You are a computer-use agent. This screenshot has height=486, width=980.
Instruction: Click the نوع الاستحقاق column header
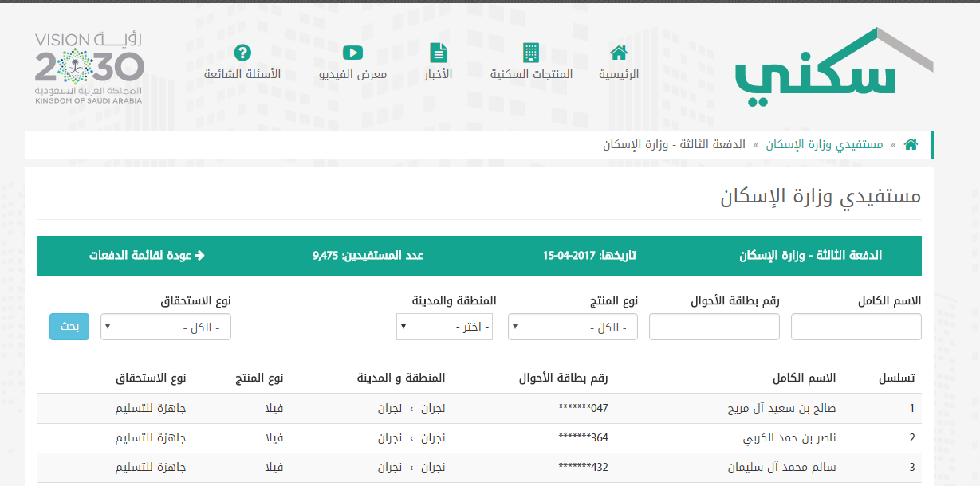point(152,377)
